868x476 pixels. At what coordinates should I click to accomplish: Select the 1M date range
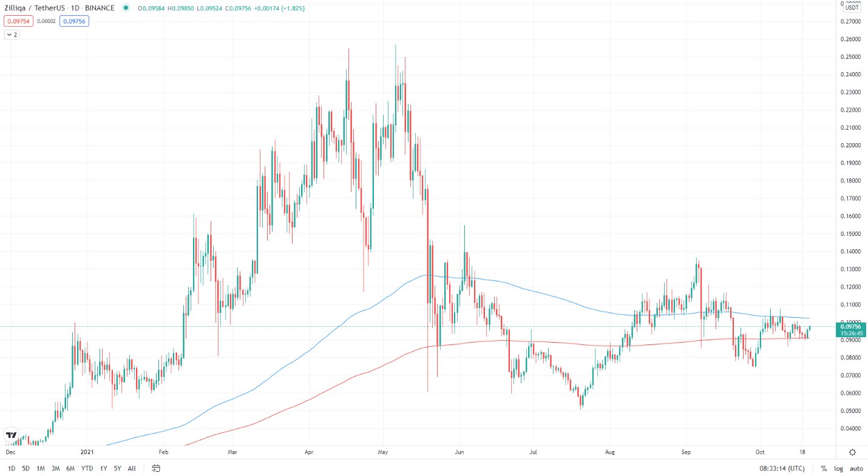tap(40, 468)
